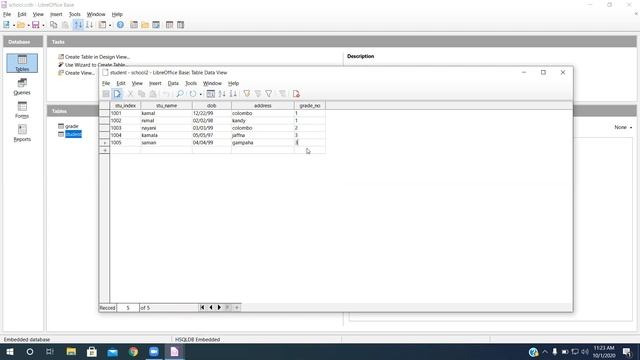640x360 pixels.
Task: Click Cut icon in Data View toolbar
Action: [131, 94]
